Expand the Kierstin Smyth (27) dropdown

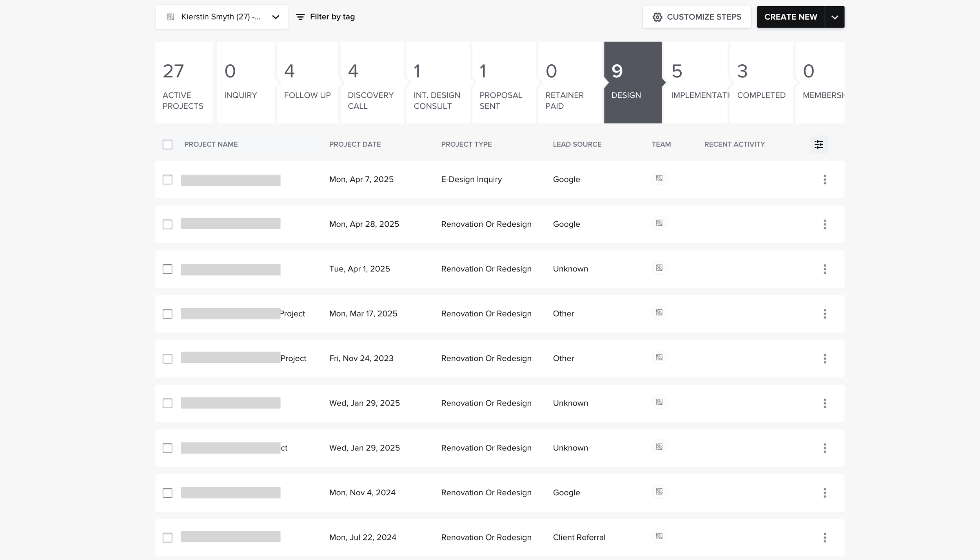[x=221, y=17]
